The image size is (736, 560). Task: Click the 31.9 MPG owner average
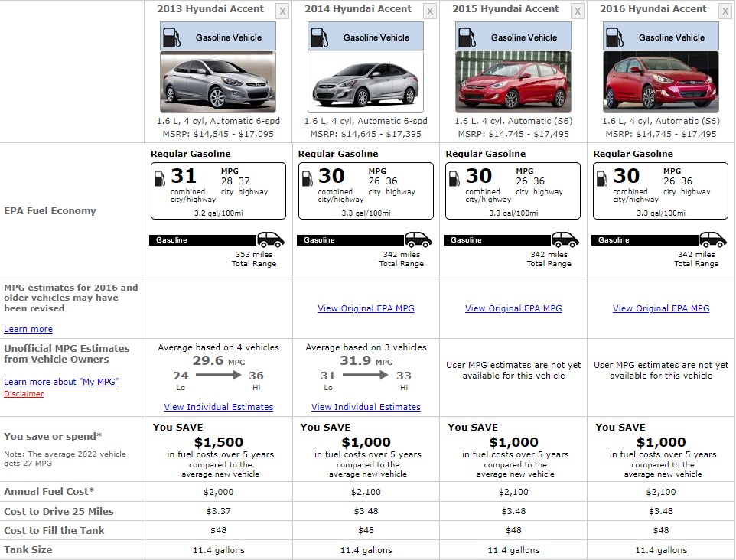(366, 360)
